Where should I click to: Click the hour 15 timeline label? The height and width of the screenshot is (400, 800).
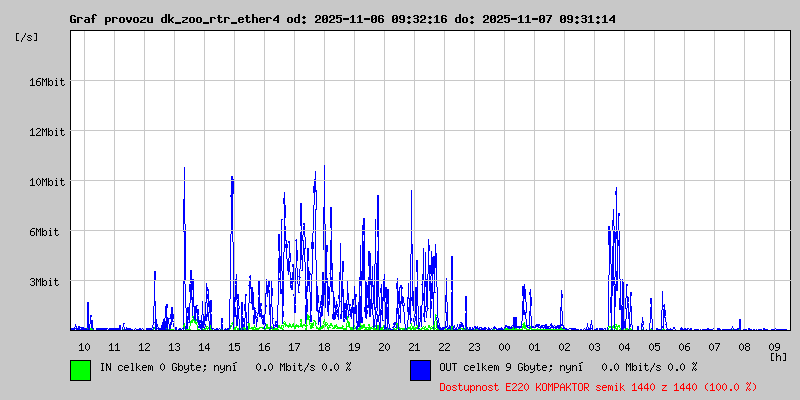(234, 346)
